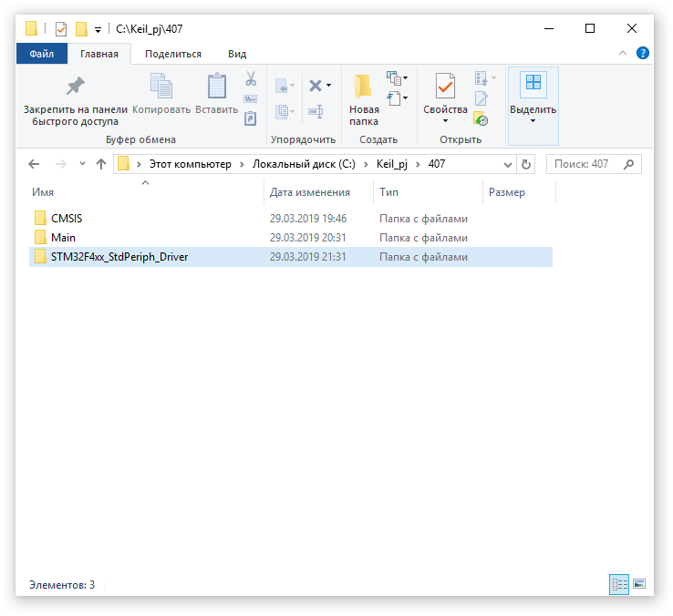The height and width of the screenshot is (616, 673).
Task: Click the Copy path icon in ribbon
Action: point(251,99)
